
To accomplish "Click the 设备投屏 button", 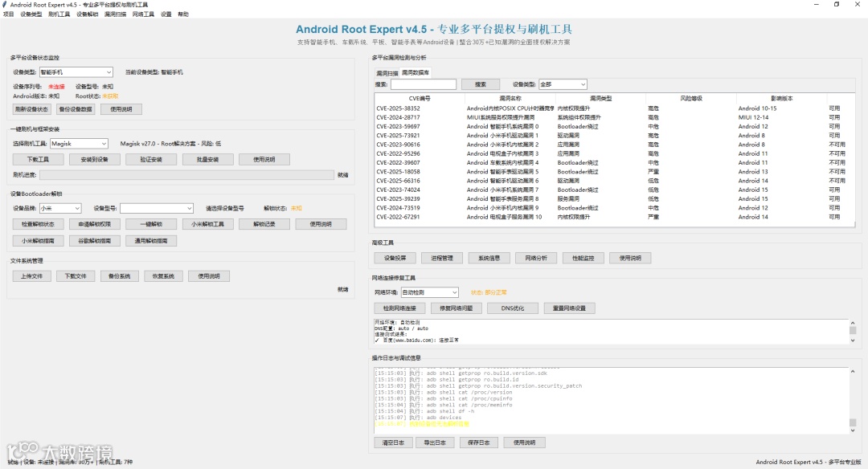I will 395,258.
